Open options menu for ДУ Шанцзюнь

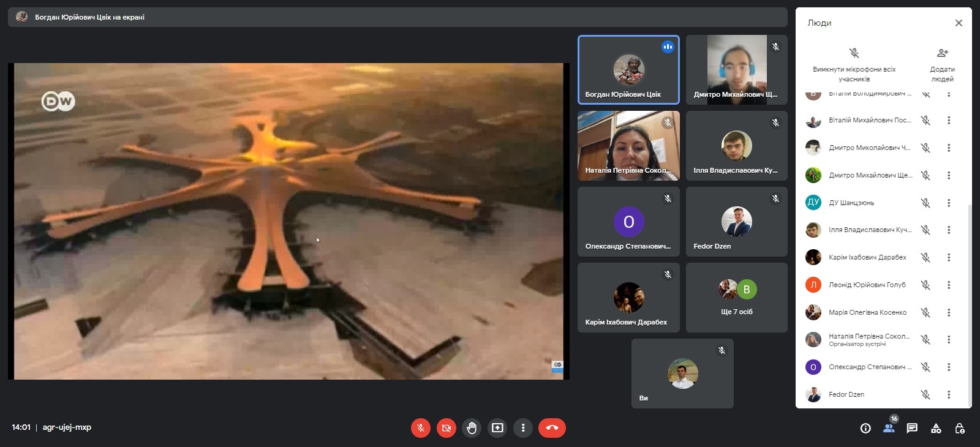tap(949, 203)
